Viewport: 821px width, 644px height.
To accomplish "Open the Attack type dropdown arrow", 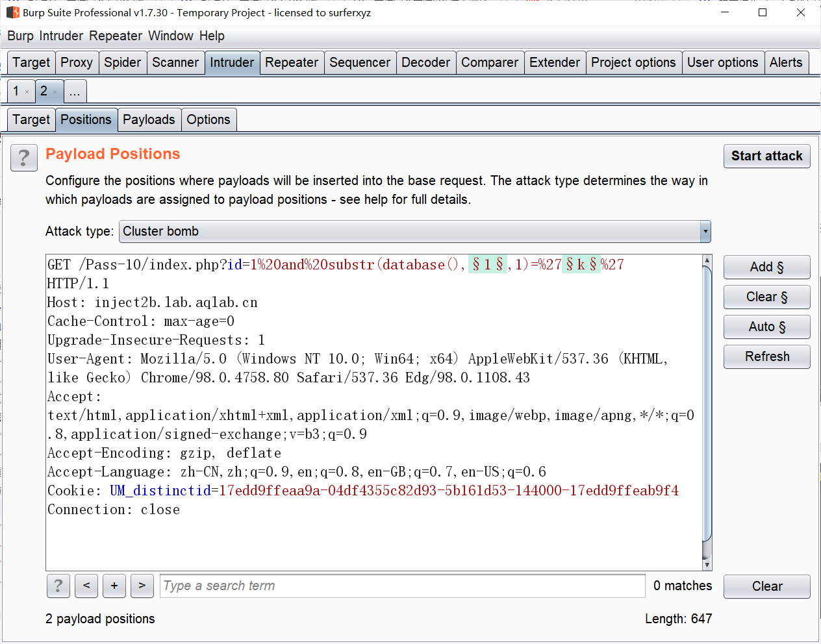I will [705, 231].
